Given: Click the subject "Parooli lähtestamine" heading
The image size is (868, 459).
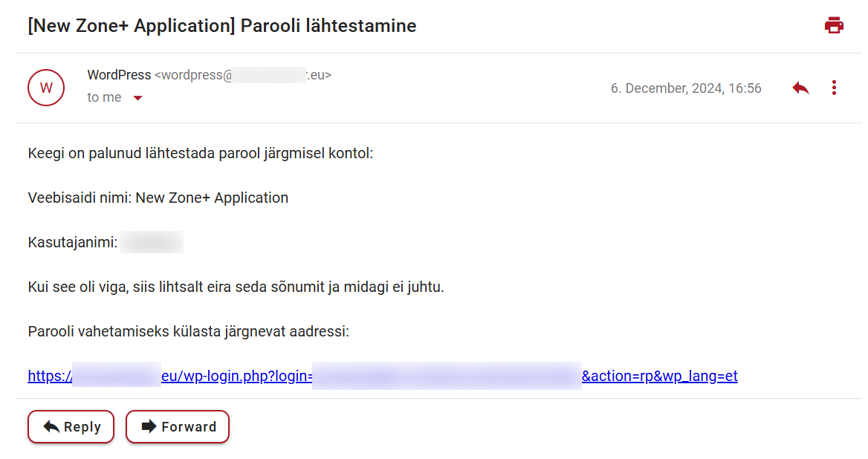Looking at the screenshot, I should coord(221,26).
